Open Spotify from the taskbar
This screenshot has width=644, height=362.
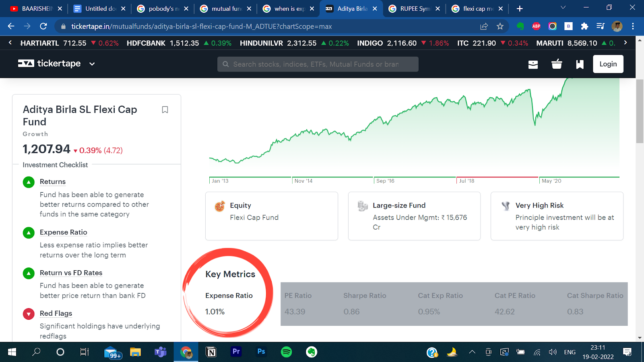click(286, 352)
